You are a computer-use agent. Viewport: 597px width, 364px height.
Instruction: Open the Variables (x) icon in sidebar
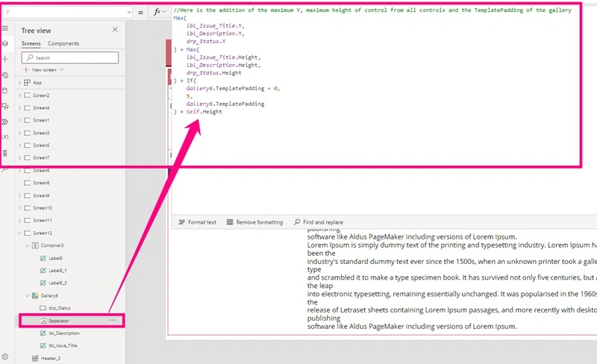(x=5, y=137)
